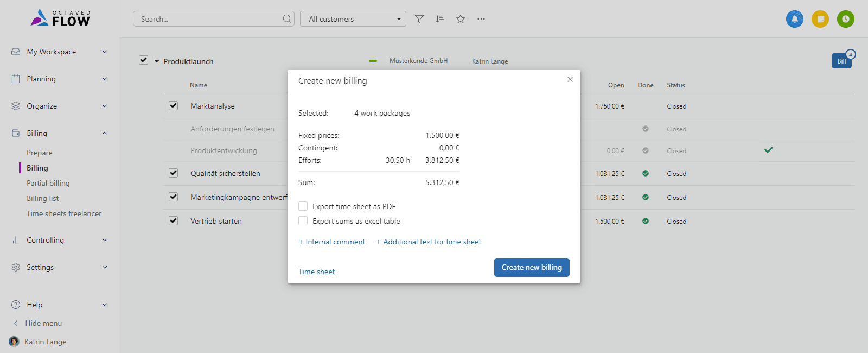Open the green clock time tracking icon
The height and width of the screenshot is (353, 868).
pyautogui.click(x=846, y=19)
